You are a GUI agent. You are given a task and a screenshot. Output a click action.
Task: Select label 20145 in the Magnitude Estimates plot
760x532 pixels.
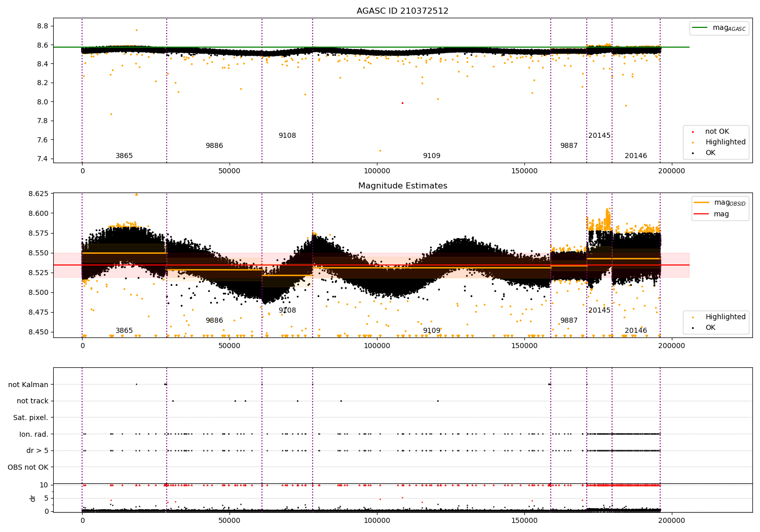[x=599, y=310]
